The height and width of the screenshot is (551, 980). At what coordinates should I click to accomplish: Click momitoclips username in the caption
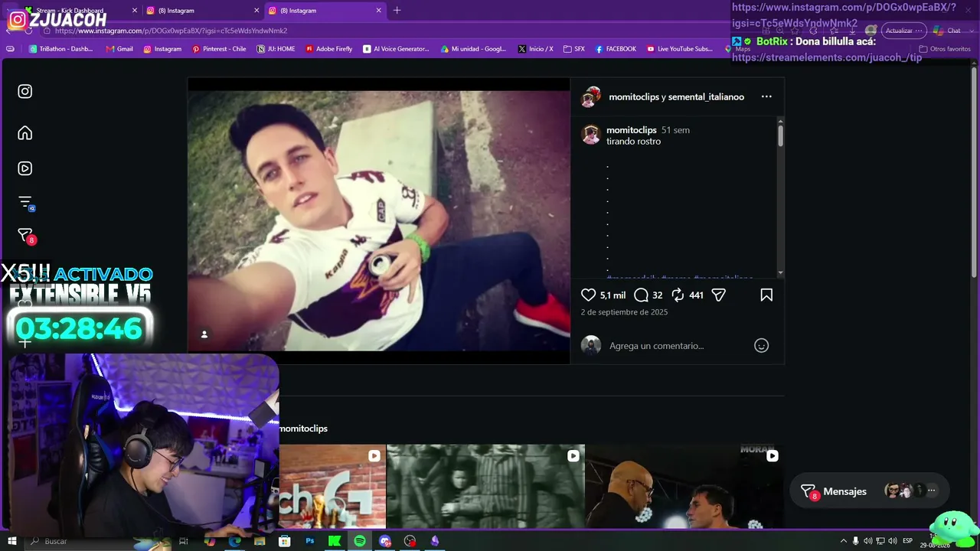point(632,130)
